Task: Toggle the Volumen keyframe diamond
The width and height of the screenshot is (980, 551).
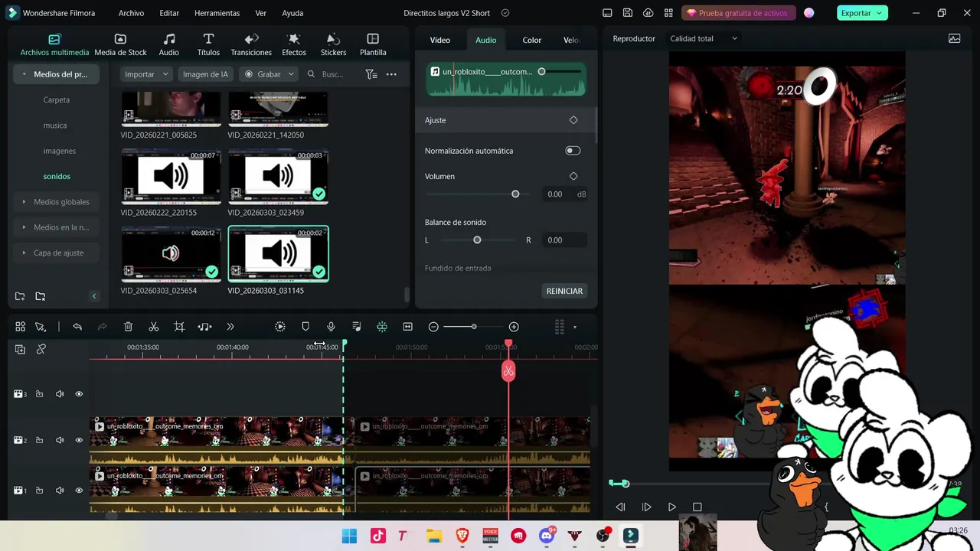Action: click(573, 176)
